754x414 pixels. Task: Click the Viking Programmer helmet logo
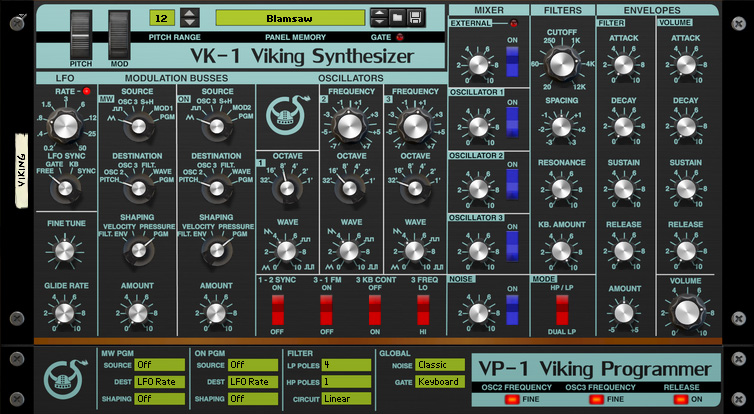[64, 379]
